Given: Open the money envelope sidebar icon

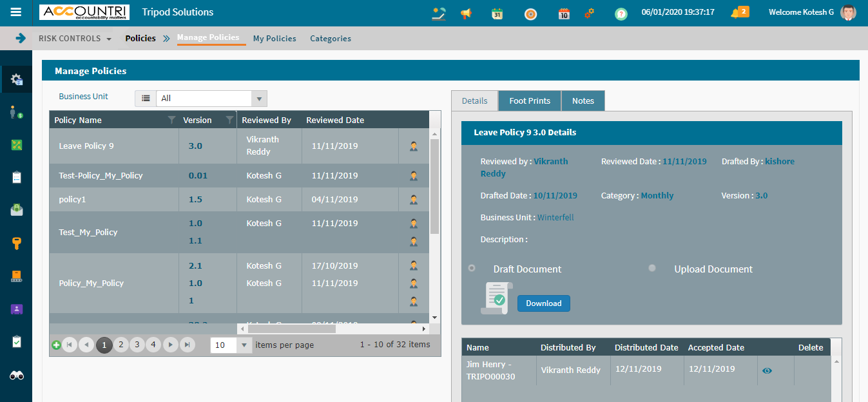Looking at the screenshot, I should tap(17, 210).
